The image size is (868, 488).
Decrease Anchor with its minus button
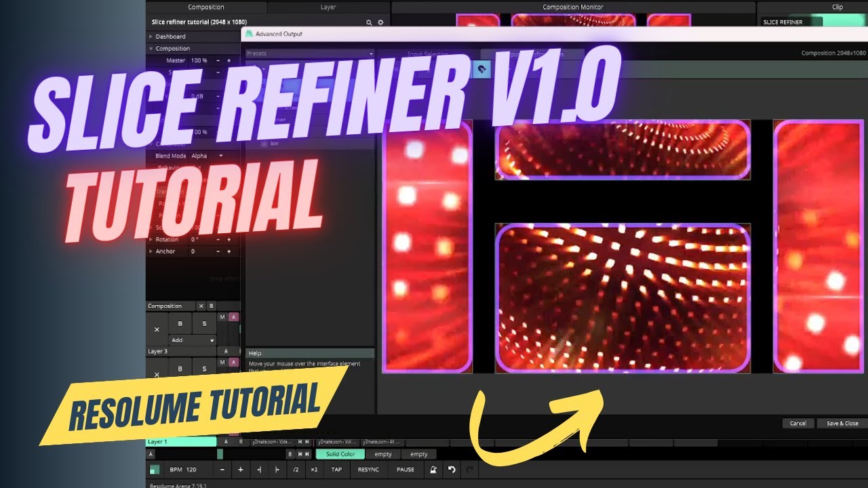pos(218,251)
